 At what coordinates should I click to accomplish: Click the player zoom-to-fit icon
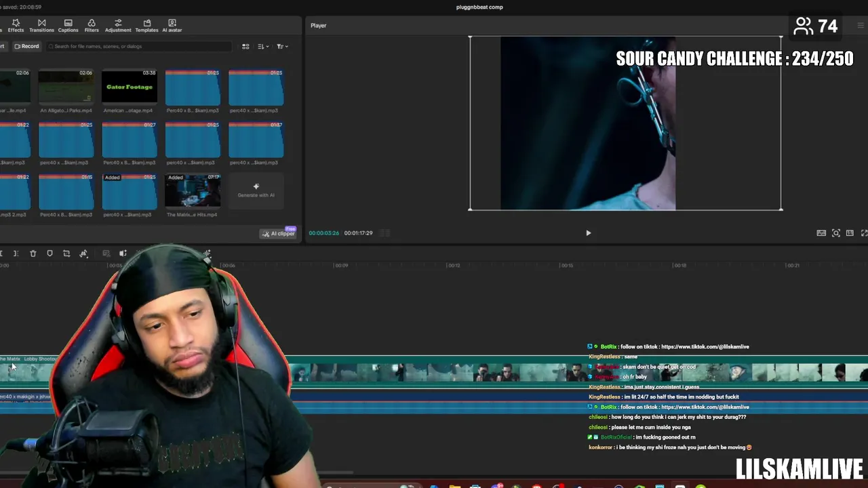(835, 233)
